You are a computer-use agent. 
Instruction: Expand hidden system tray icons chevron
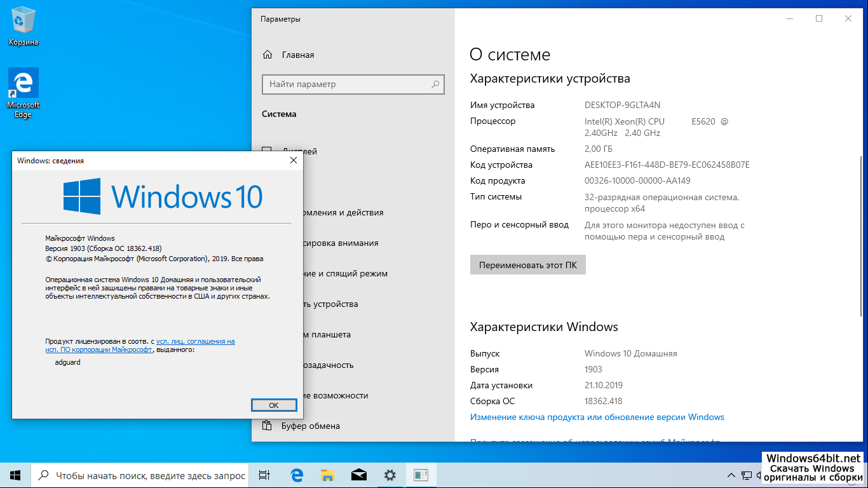731,475
